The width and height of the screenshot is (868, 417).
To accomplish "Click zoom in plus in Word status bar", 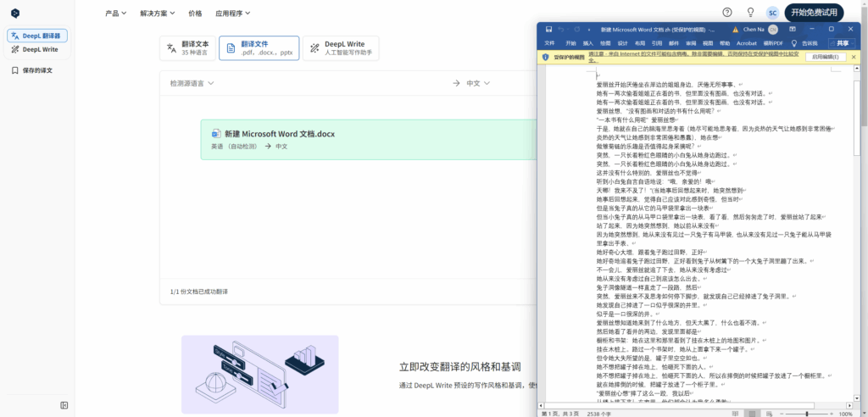I will (x=832, y=414).
